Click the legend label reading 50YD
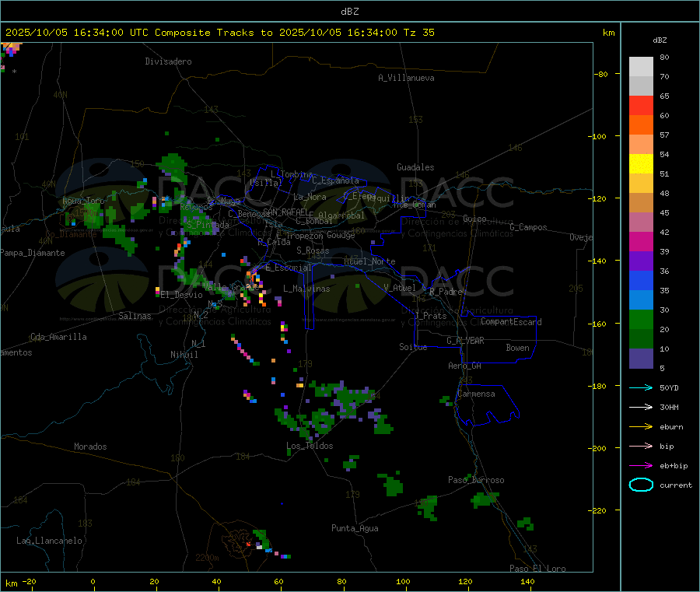Image resolution: width=700 pixels, height=592 pixels. pyautogui.click(x=669, y=387)
